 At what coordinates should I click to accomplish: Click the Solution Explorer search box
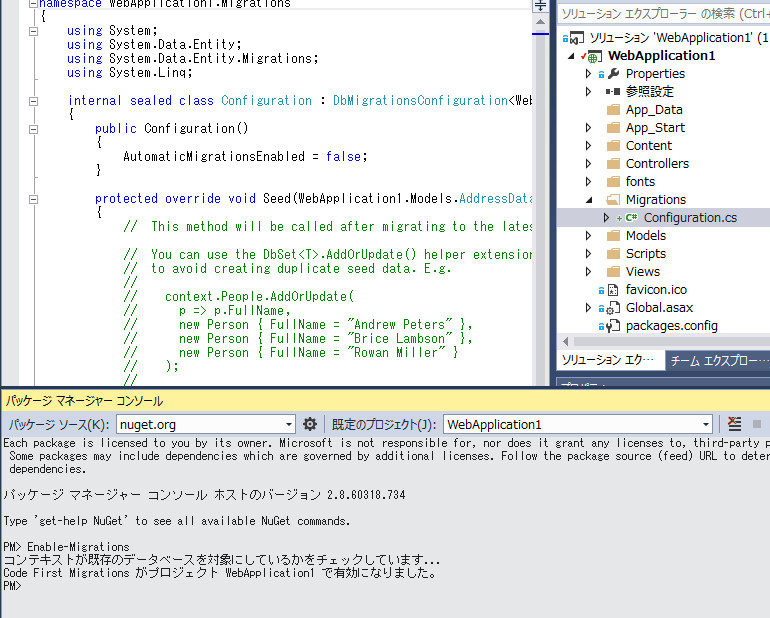(x=664, y=14)
